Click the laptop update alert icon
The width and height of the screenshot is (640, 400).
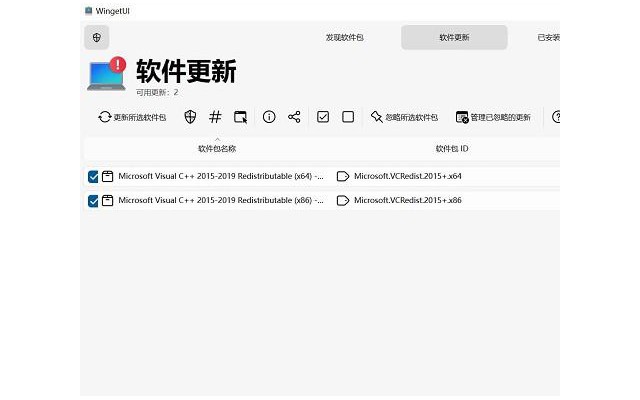coord(107,74)
